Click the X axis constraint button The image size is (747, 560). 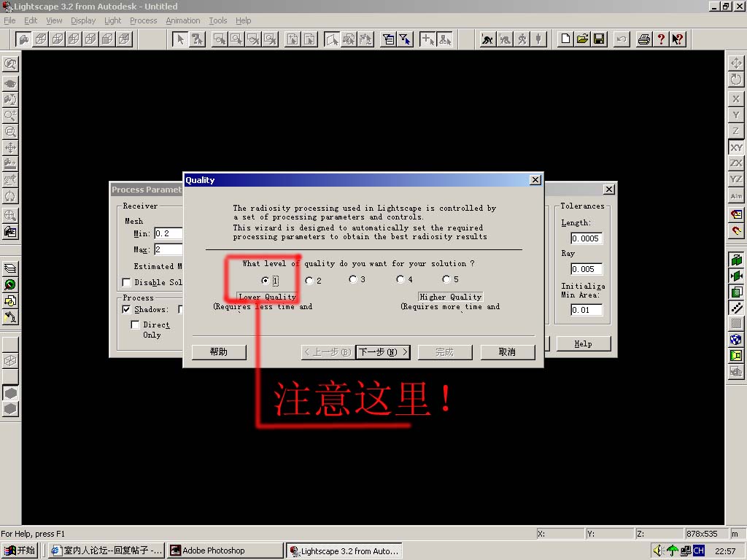pyautogui.click(x=736, y=98)
